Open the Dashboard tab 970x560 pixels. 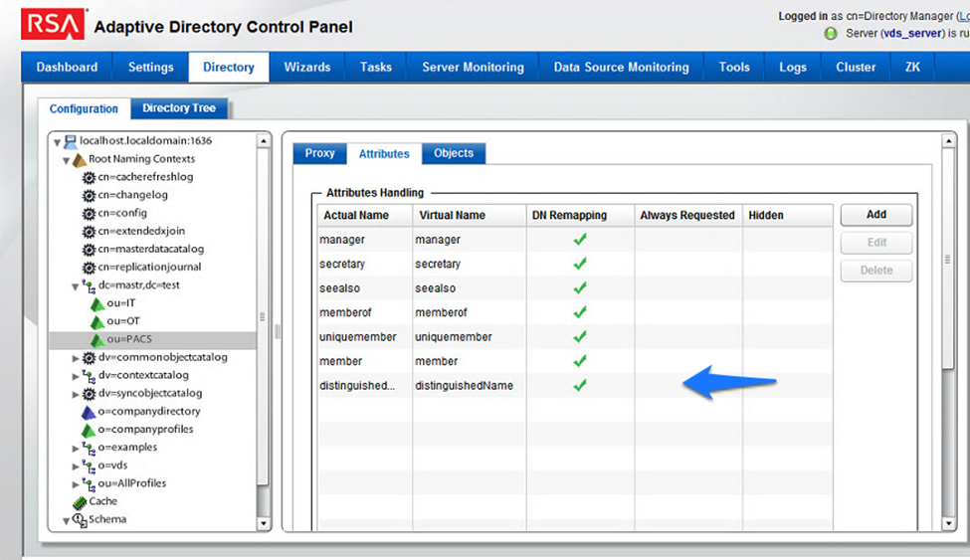[x=67, y=67]
